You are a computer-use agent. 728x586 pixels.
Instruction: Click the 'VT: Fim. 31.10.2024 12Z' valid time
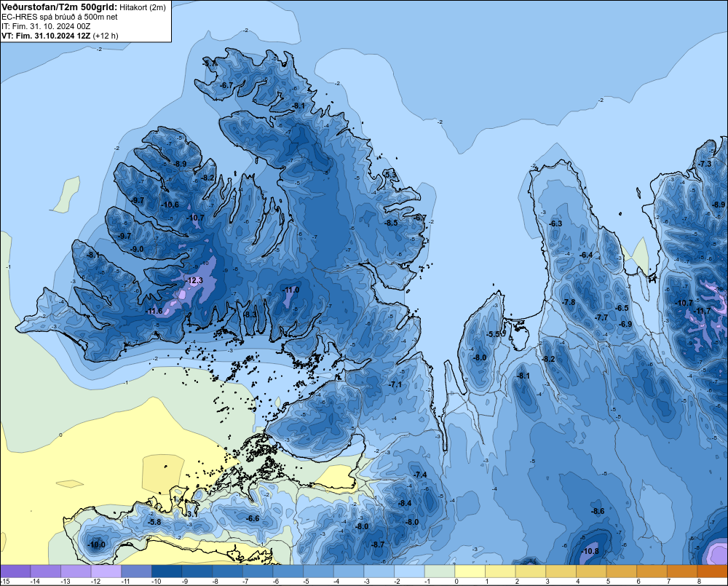(x=47, y=36)
